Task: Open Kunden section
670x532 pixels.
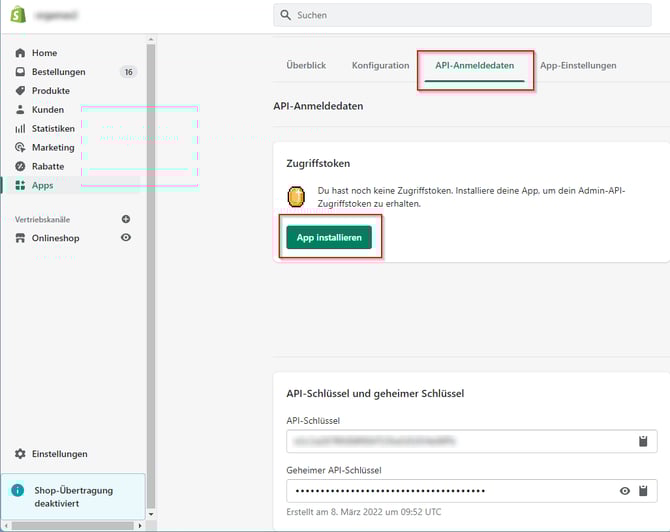Action: (47, 110)
